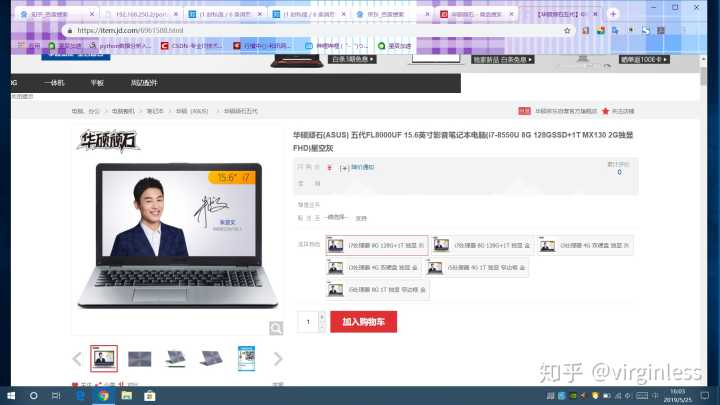Viewport: 720px width, 405px height.
Task: Click the 1000 coupon banner label at right
Action: (x=644, y=60)
